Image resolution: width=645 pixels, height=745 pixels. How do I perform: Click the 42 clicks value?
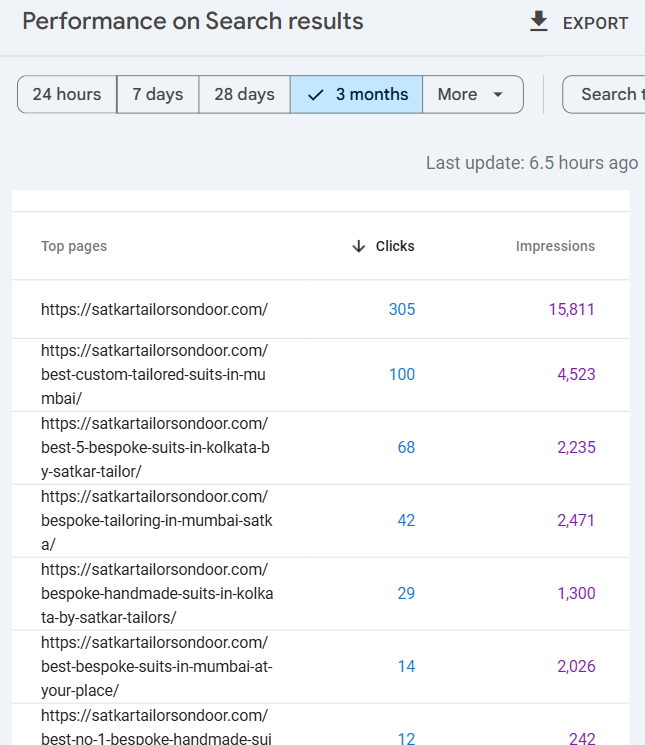click(x=406, y=520)
